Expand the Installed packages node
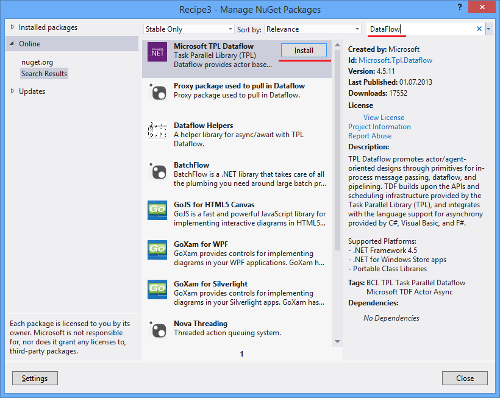500x398 pixels. click(12, 27)
